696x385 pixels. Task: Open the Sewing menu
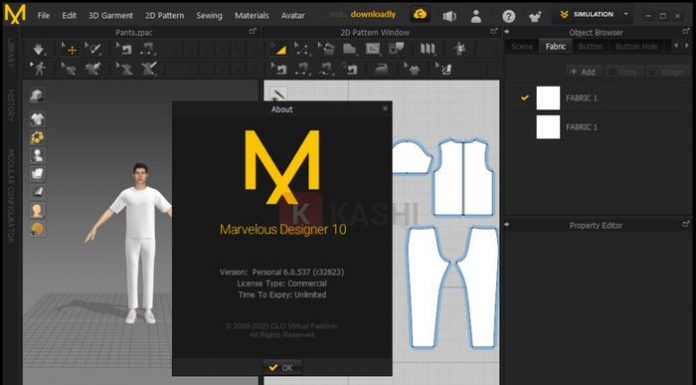209,16
